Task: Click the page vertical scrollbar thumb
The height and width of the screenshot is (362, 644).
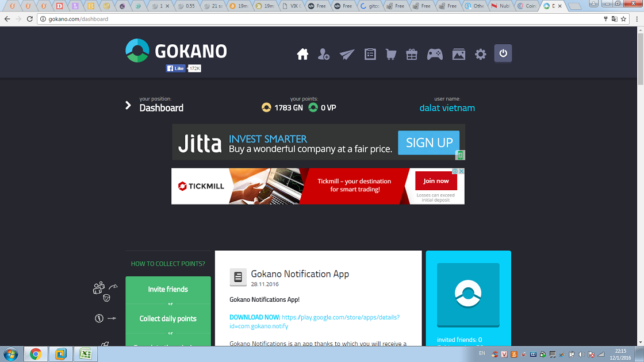Action: click(641, 59)
